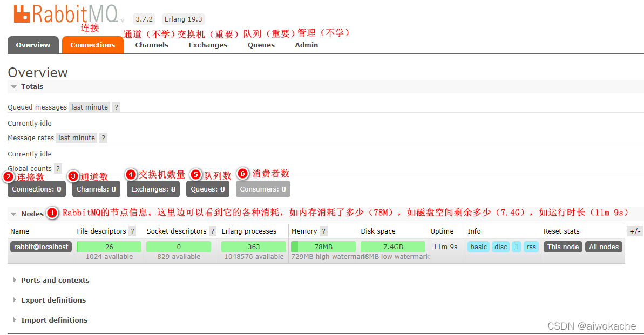Open help for Memory column

click(324, 231)
